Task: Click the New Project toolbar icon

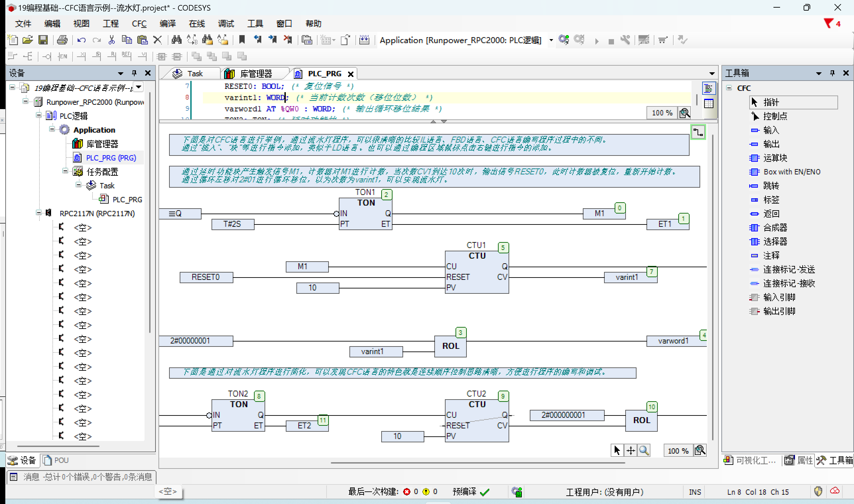Action: point(13,40)
